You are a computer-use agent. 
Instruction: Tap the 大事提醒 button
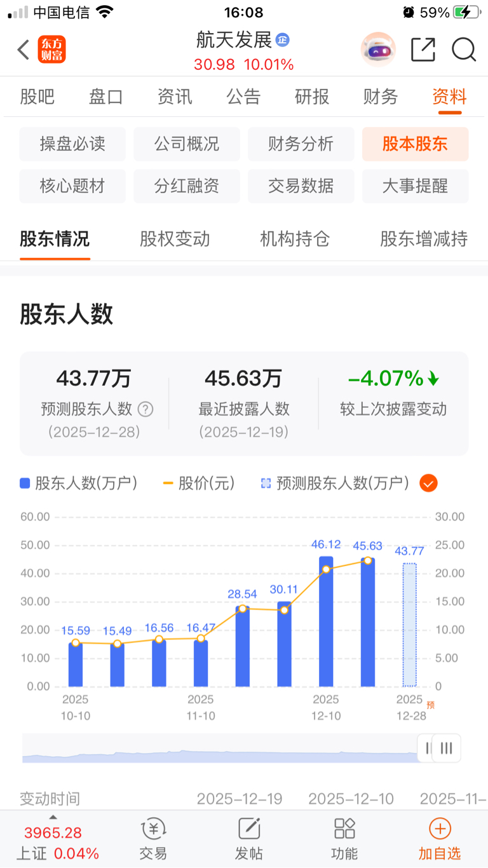[416, 186]
